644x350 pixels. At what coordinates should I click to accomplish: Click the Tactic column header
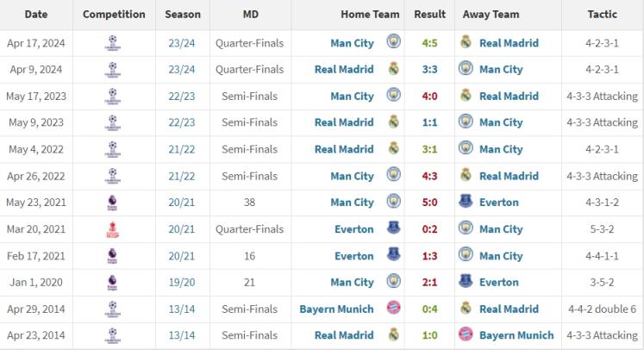[x=602, y=15]
